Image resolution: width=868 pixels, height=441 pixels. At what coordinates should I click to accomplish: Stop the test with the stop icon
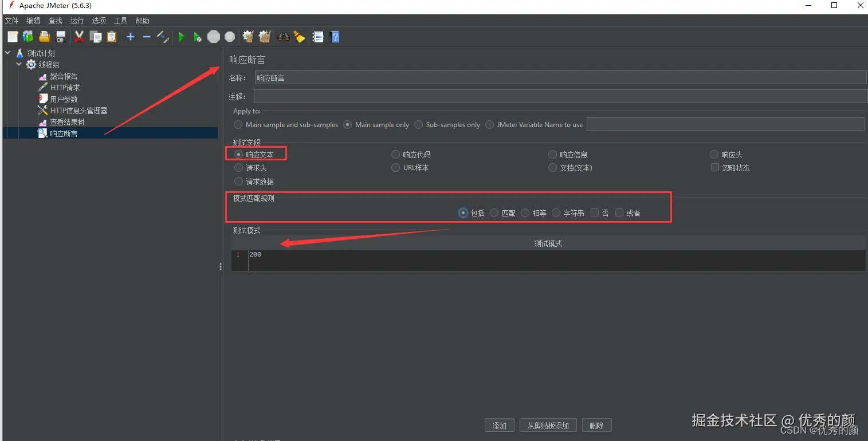[x=214, y=37]
